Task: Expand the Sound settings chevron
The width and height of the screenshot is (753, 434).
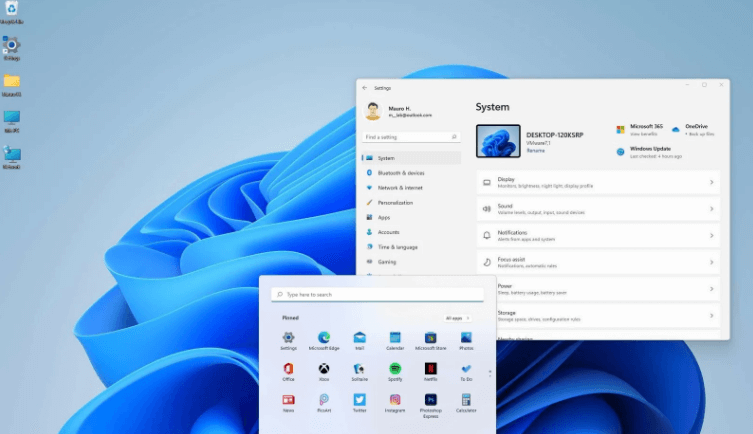Action: click(712, 209)
